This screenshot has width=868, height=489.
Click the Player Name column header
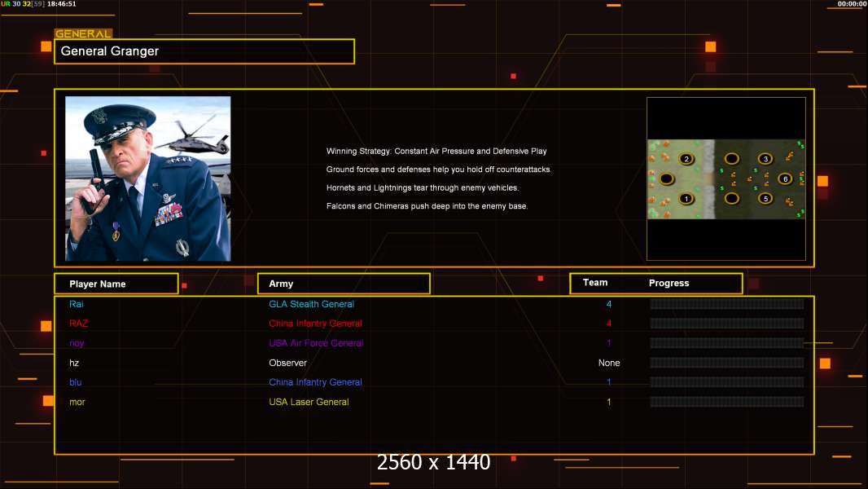point(116,284)
